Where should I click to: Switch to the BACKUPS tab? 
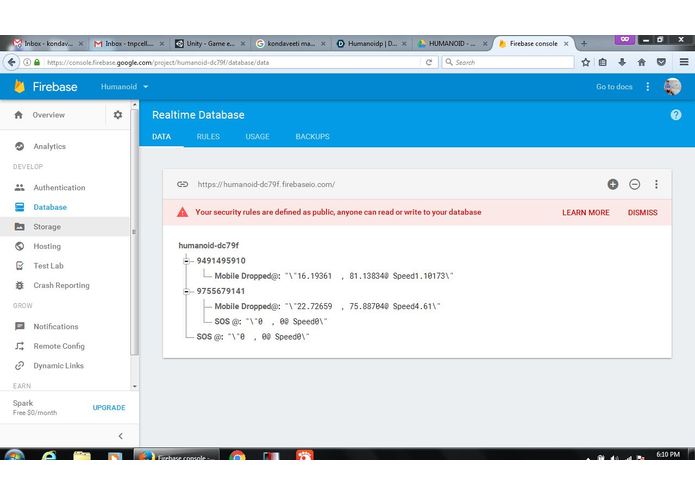click(x=312, y=136)
